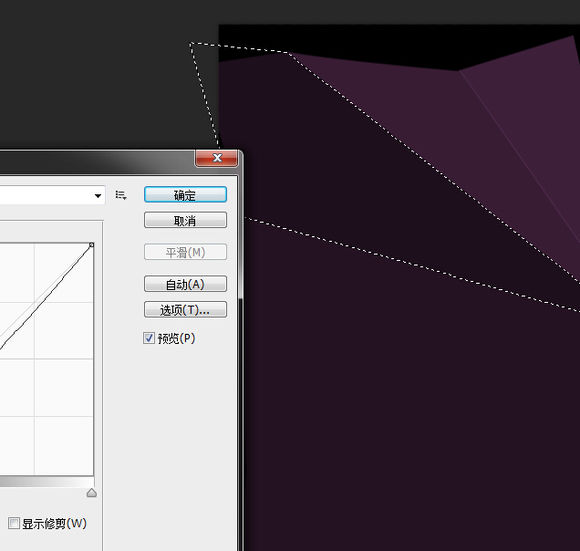Close the Curves dialog with red X

[x=217, y=158]
